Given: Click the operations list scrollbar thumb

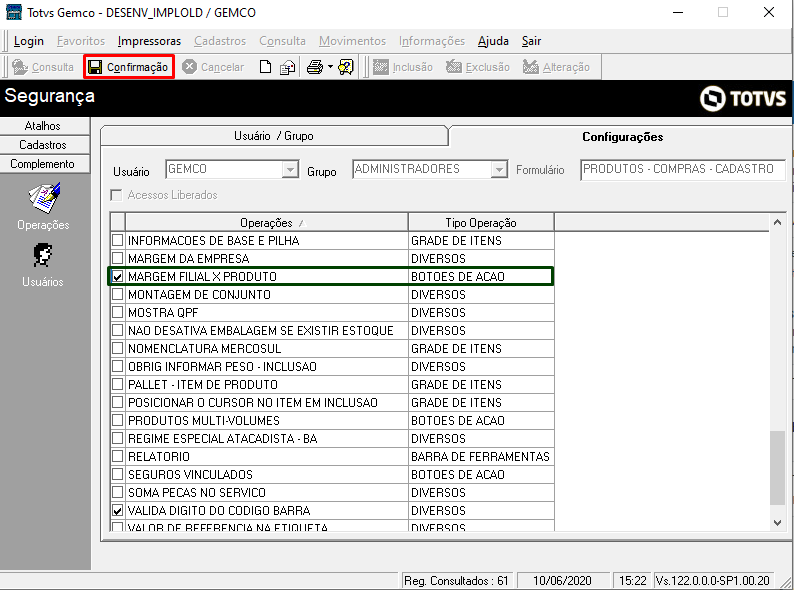Looking at the screenshot, I should 777,468.
